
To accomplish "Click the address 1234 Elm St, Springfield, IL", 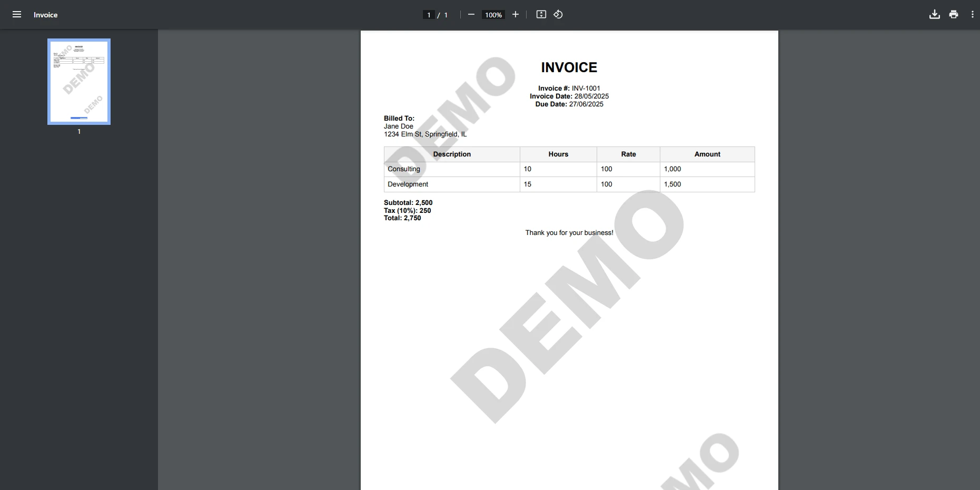I will 425,134.
